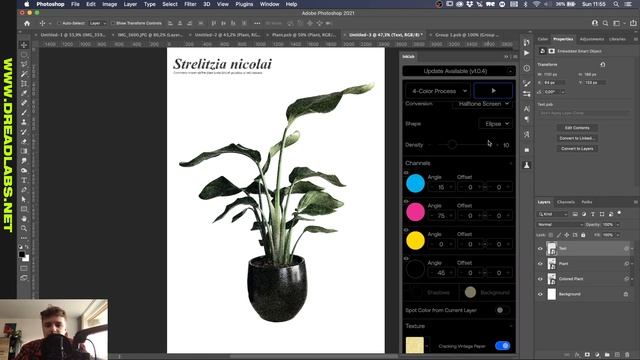Click the vintage paper texture thumbnail
The width and height of the screenshot is (640, 360).
415,345
